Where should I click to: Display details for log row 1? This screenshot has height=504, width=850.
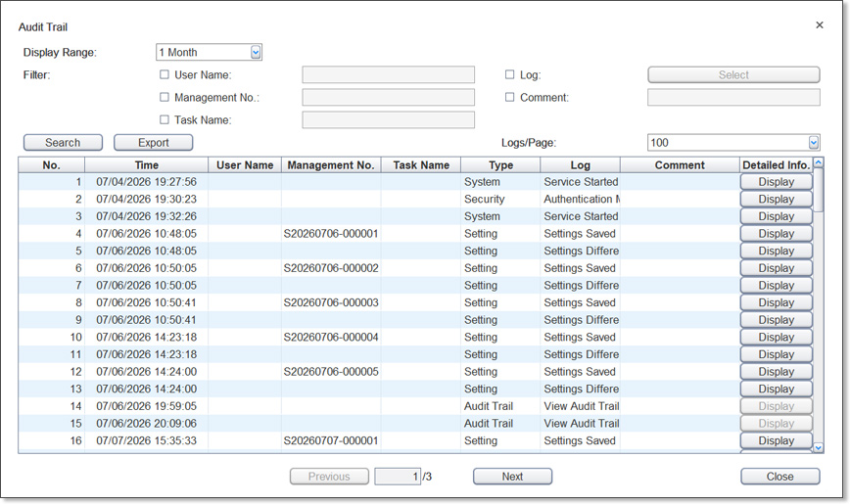point(777,182)
